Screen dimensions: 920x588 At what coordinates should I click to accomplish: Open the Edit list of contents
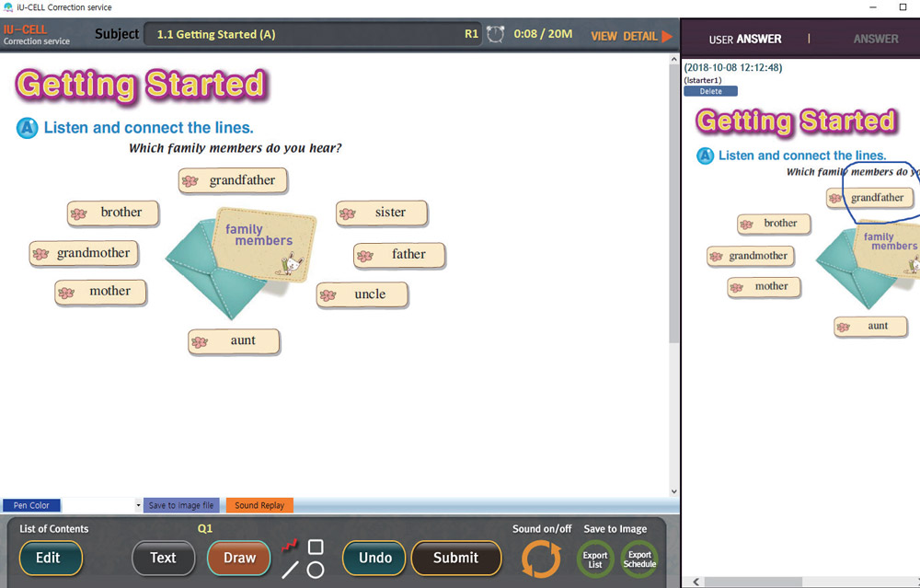[x=51, y=558]
